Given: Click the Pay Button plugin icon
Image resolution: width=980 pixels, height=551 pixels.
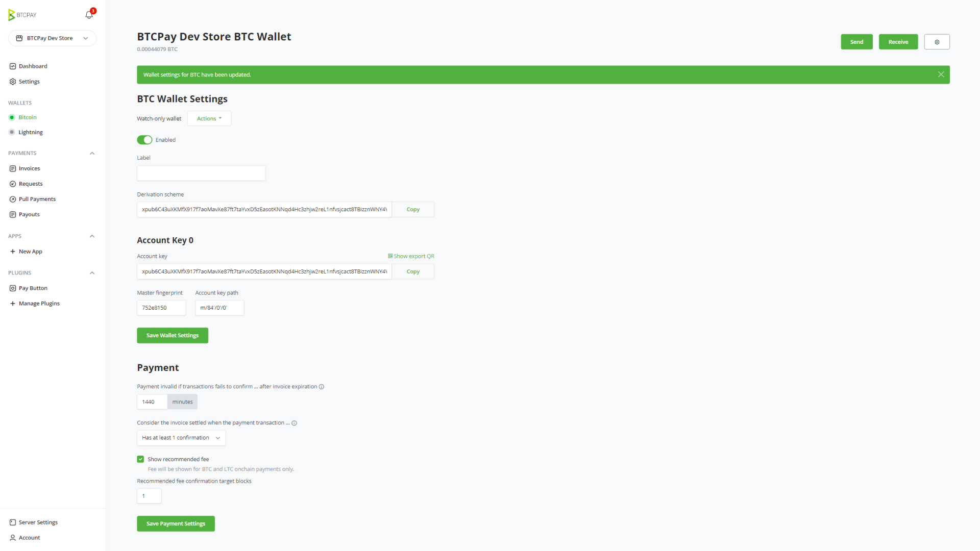Looking at the screenshot, I should [x=13, y=288].
